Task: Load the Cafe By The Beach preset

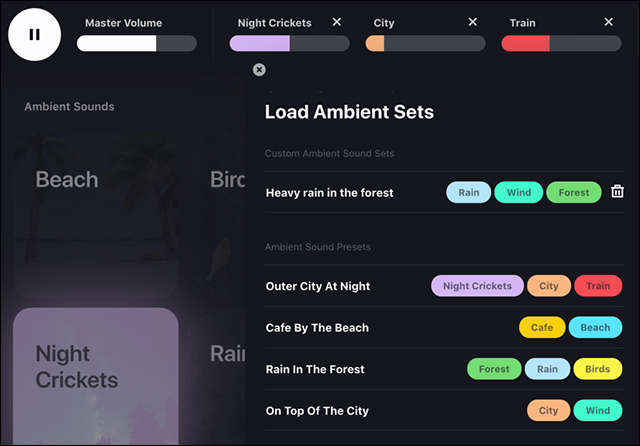Action: (317, 327)
